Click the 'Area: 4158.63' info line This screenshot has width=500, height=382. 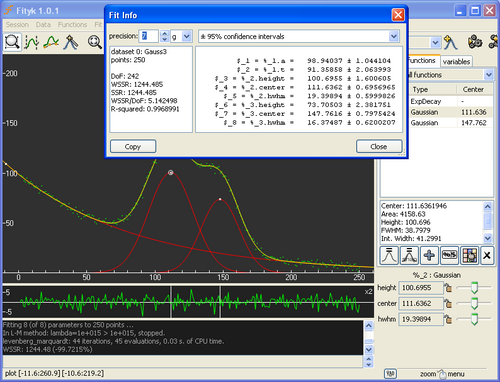pyautogui.click(x=403, y=214)
